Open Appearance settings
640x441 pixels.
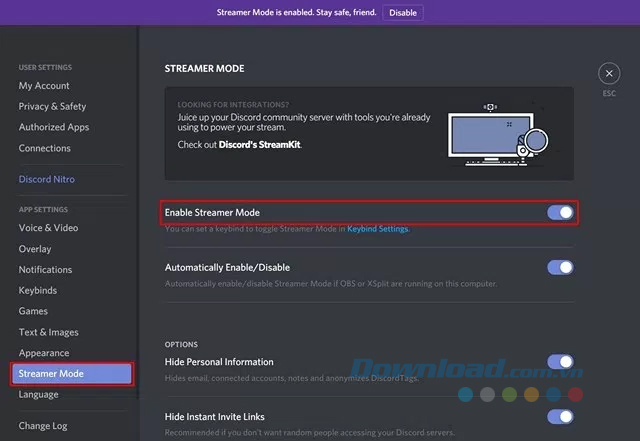44,353
